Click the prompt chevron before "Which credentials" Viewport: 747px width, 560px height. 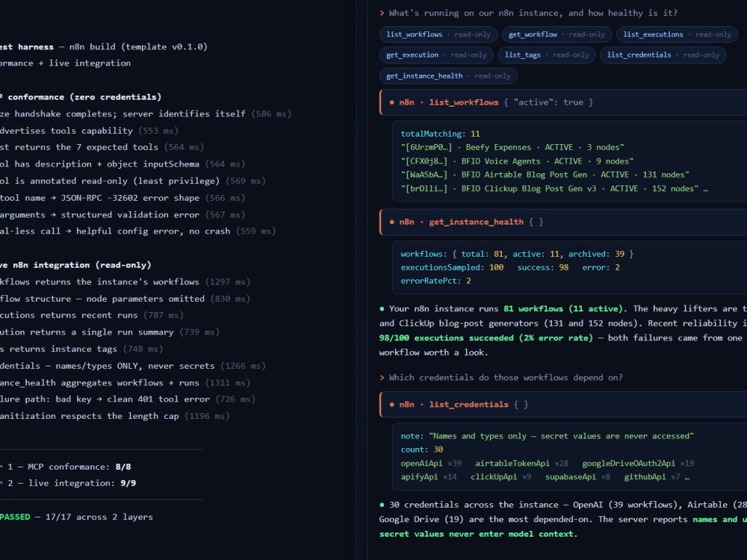(x=382, y=378)
